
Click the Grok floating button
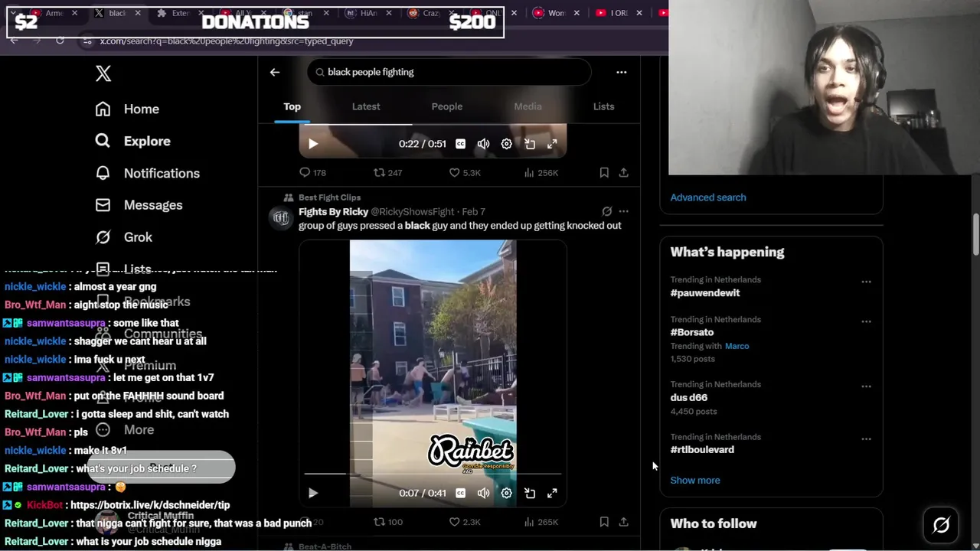941,525
